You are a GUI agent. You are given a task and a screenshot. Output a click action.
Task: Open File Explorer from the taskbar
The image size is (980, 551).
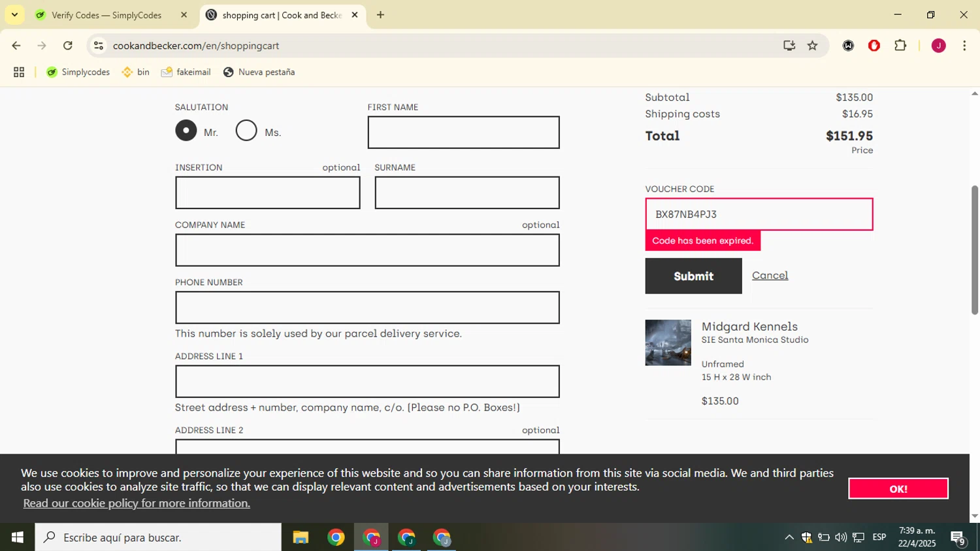[301, 537]
